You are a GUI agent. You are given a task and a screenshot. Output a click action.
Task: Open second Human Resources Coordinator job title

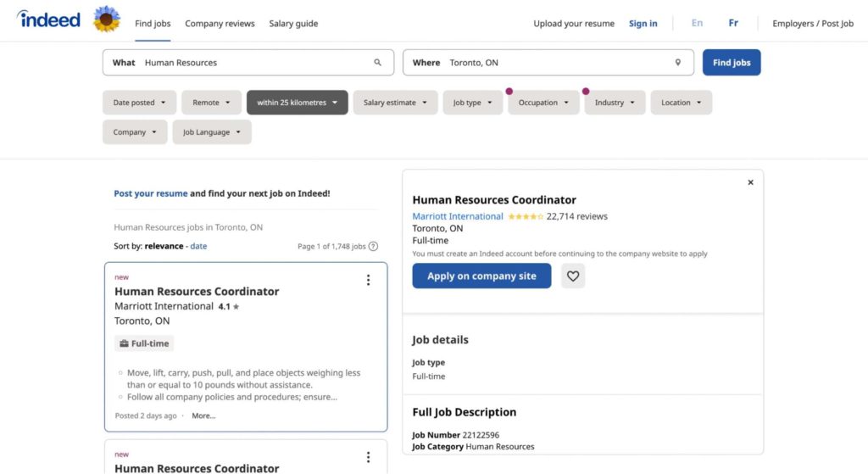point(197,468)
